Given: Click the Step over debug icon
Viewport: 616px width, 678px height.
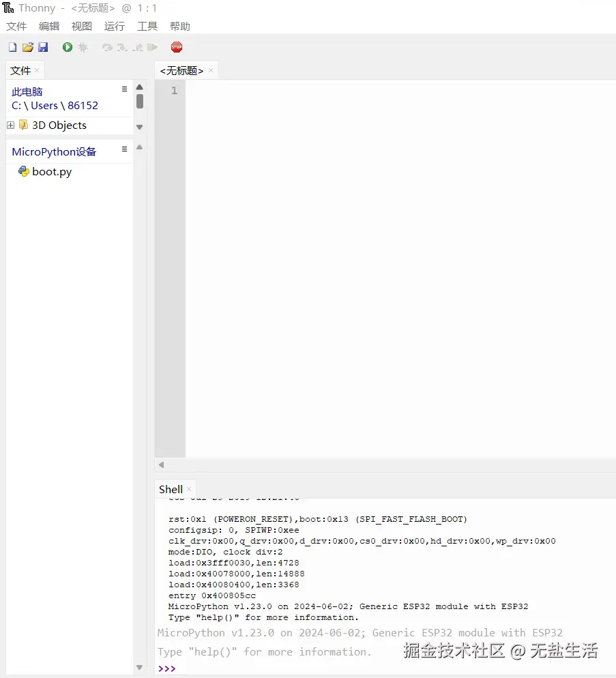Looking at the screenshot, I should click(x=107, y=47).
